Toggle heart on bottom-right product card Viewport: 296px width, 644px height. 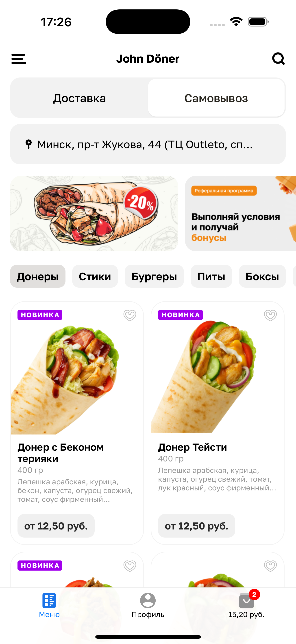point(270,566)
